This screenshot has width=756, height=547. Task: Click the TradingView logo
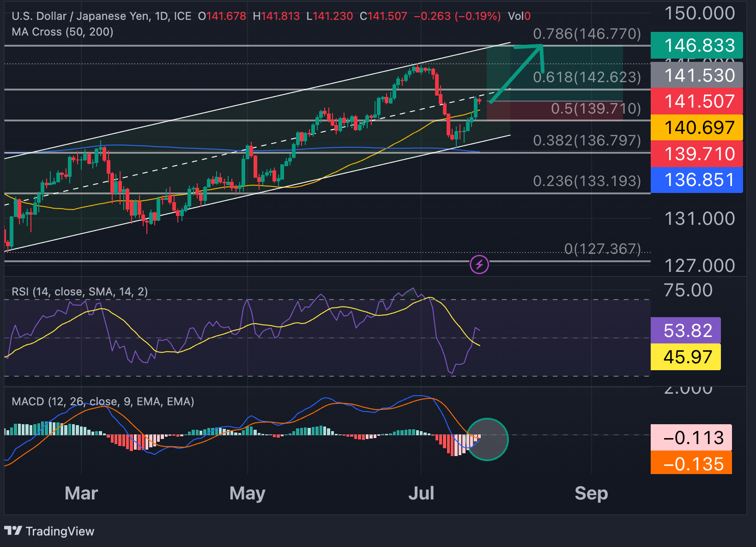(48, 531)
